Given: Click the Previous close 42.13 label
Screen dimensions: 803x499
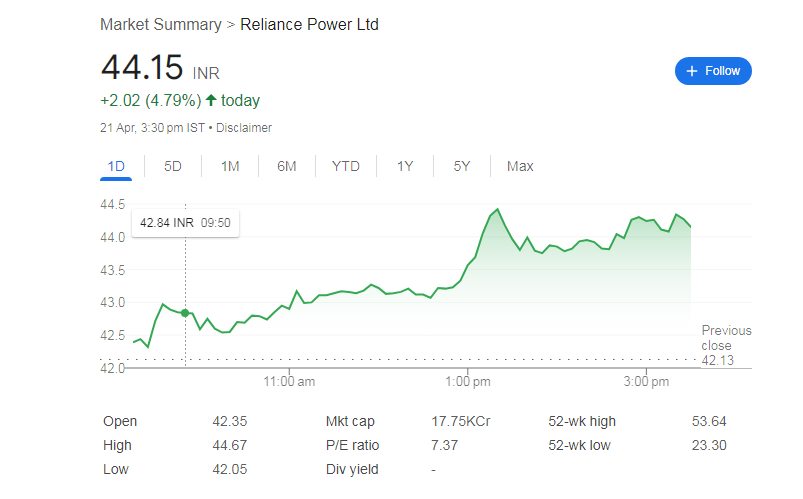Looking at the screenshot, I should pyautogui.click(x=726, y=345).
